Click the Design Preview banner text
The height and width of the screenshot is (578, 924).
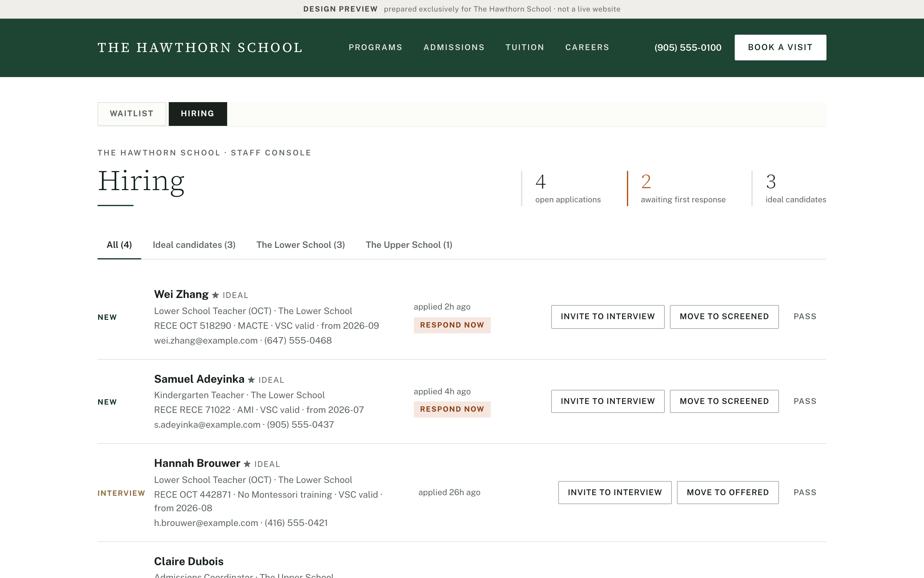tap(462, 9)
